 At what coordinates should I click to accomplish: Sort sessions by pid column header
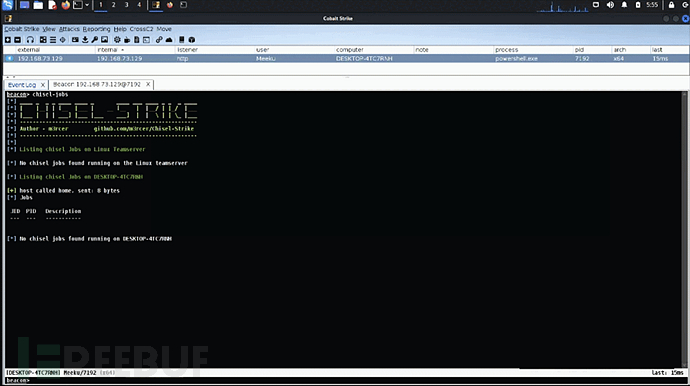point(592,50)
